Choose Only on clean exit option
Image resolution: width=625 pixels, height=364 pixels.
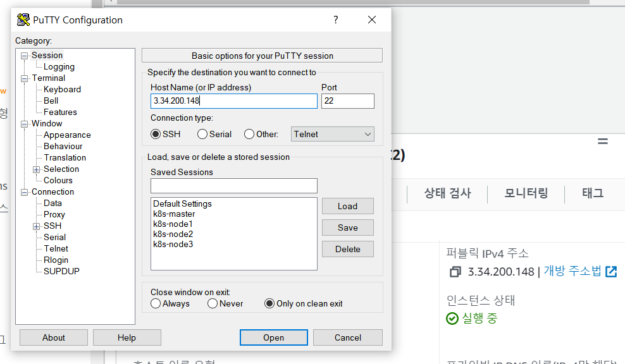pos(269,303)
